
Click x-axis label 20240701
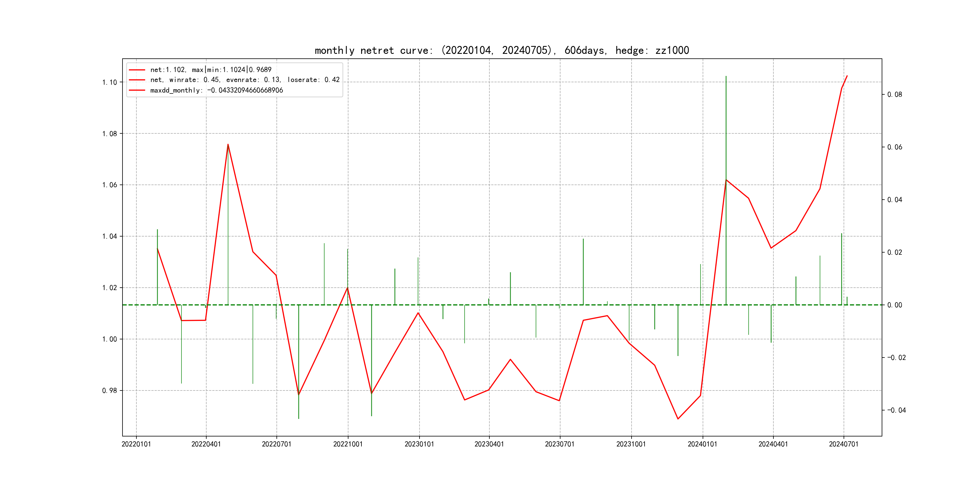coord(843,444)
